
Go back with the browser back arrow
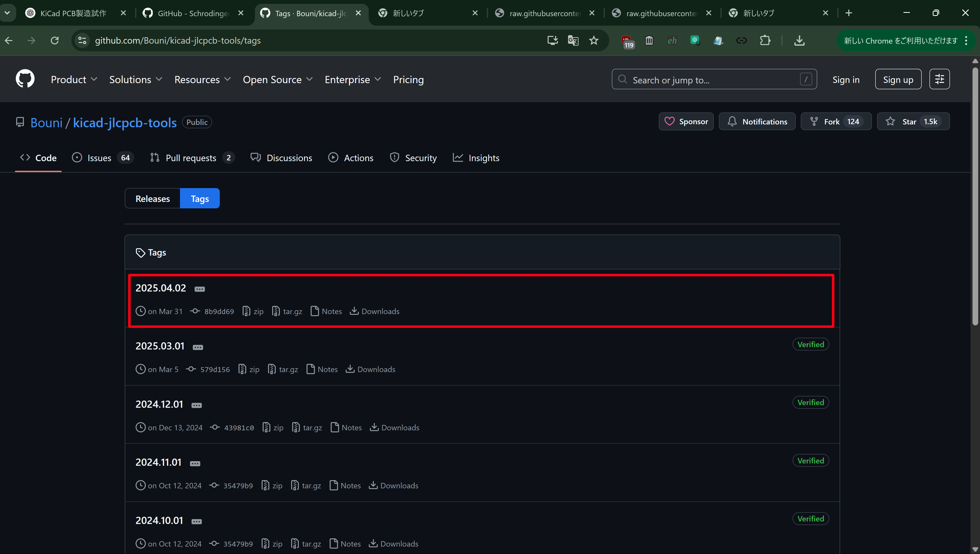tap(9, 40)
